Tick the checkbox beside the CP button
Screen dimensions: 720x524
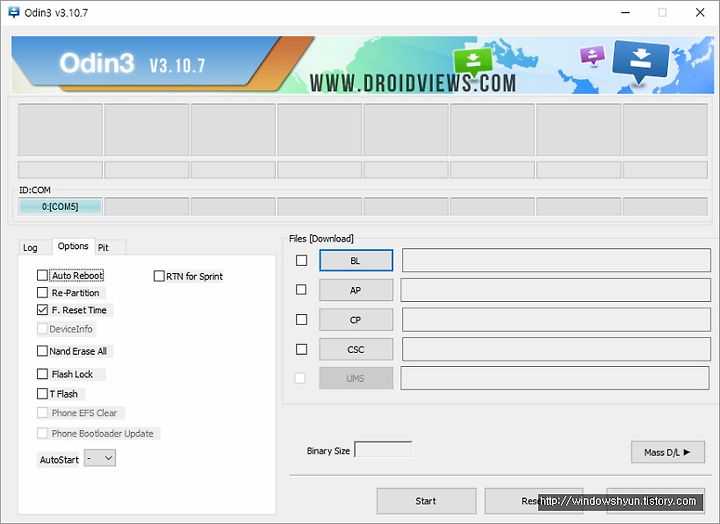tap(301, 319)
